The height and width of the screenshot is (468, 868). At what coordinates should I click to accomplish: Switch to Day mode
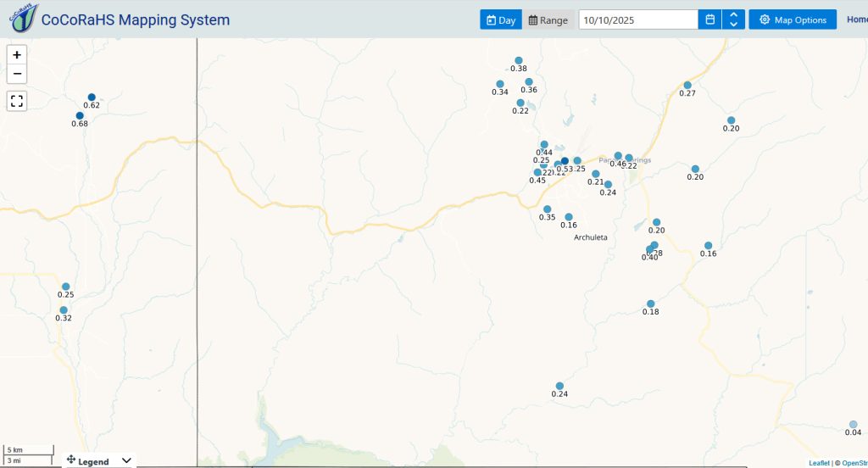[500, 20]
